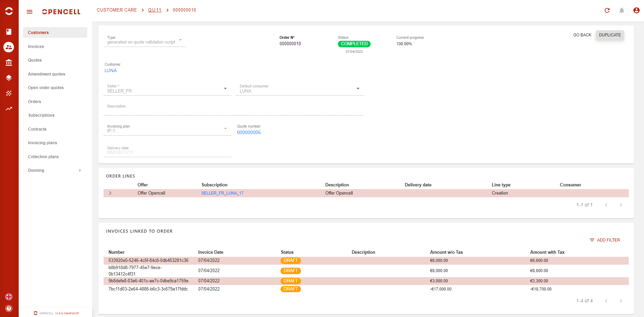644x317 pixels.
Task: Open the scattered dots icon in sidebar
Action: 9,93
